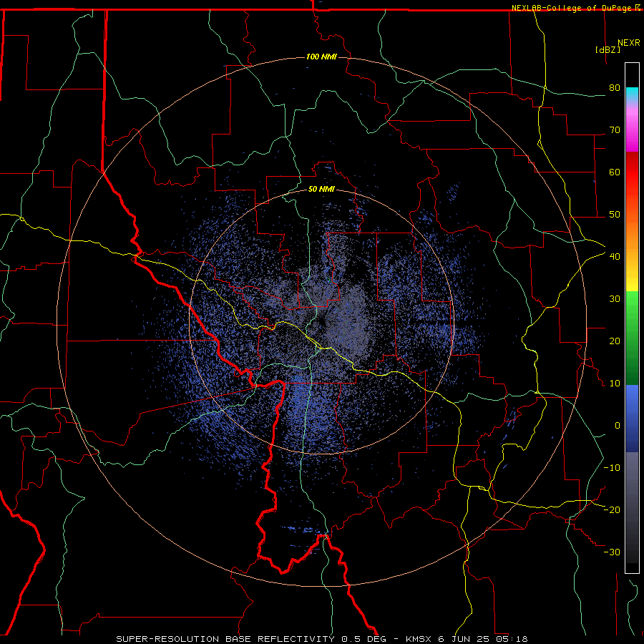
Task: Click the '[dBZ]' units label
Action: pos(608,49)
